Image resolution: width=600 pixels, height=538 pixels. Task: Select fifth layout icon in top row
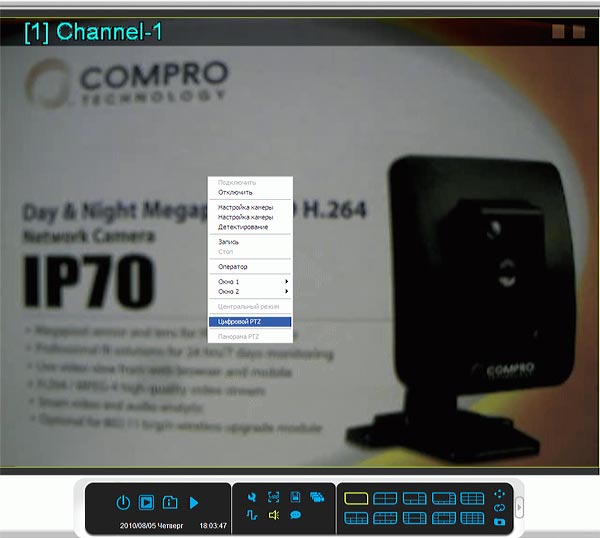[472, 498]
